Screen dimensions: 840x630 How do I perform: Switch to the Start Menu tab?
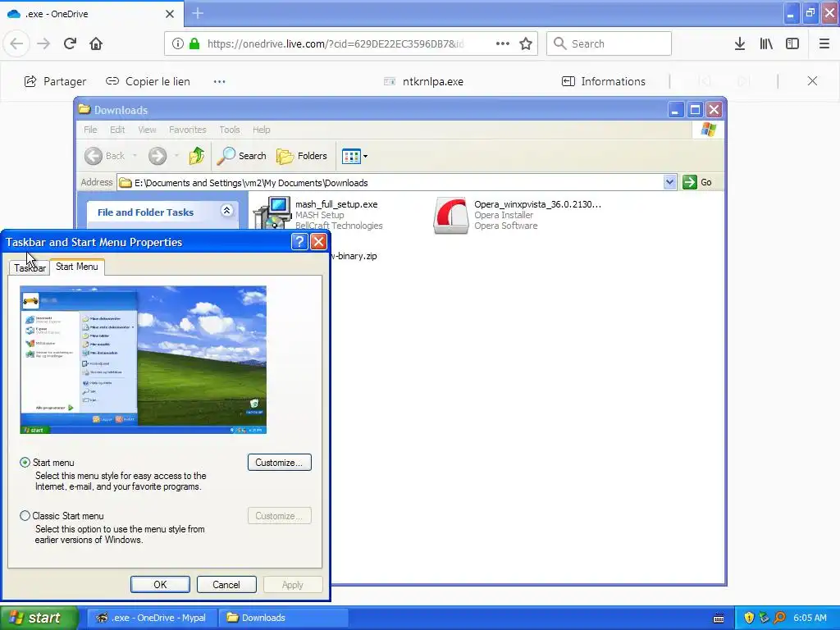[x=76, y=267]
